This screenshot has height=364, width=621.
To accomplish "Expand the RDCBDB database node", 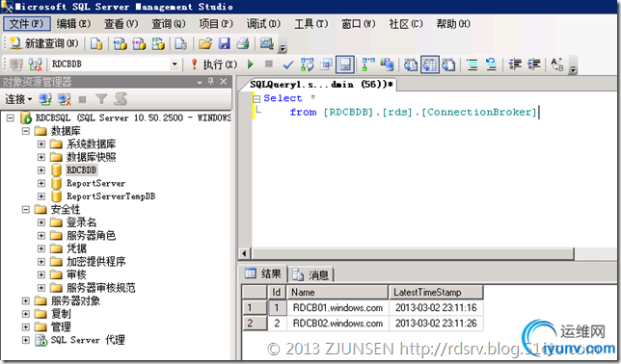I will pyautogui.click(x=41, y=170).
